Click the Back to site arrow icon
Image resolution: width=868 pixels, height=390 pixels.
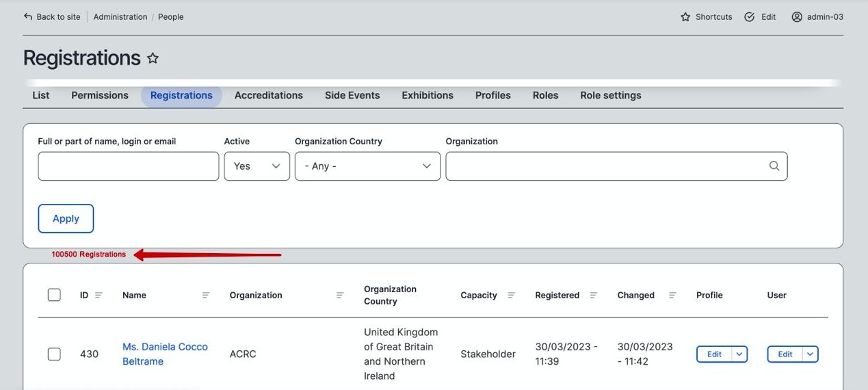28,16
